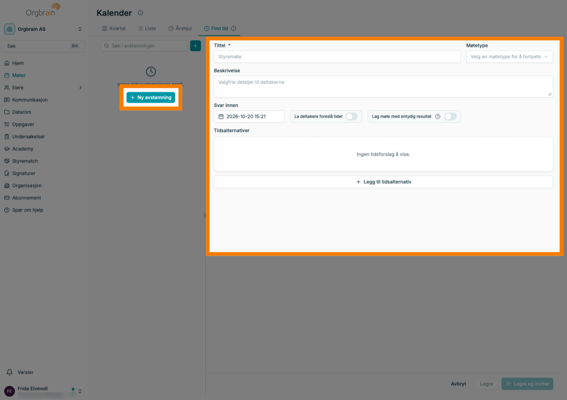Expand the Eiere submenu chevron
567x400 pixels.
(80, 88)
